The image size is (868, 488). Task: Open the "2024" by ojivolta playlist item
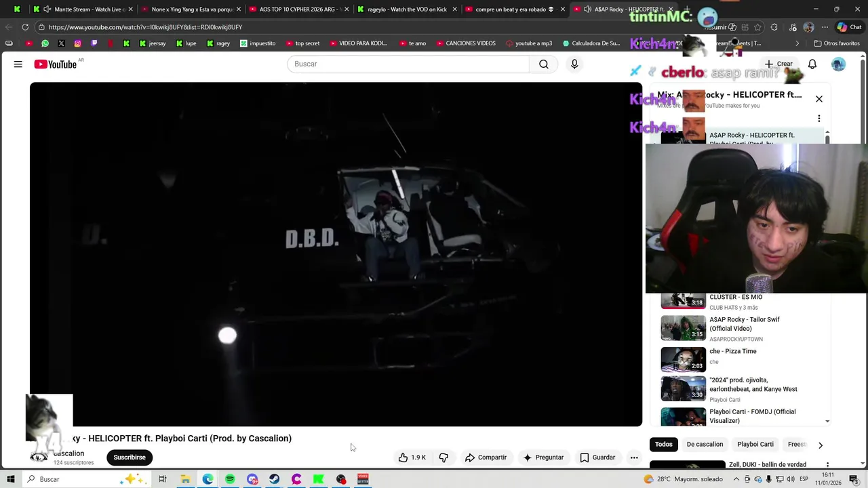coord(743,390)
